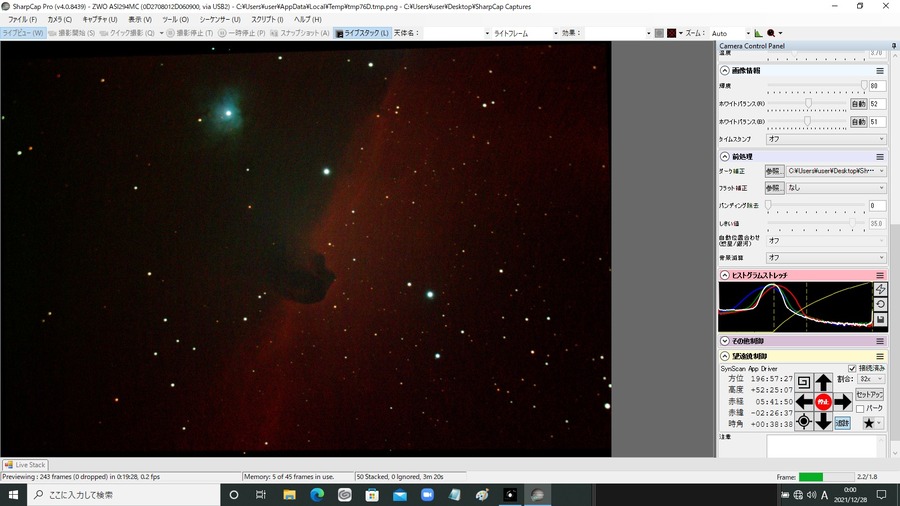
Task: Toggle 追跡 tracking button
Action: click(x=842, y=423)
